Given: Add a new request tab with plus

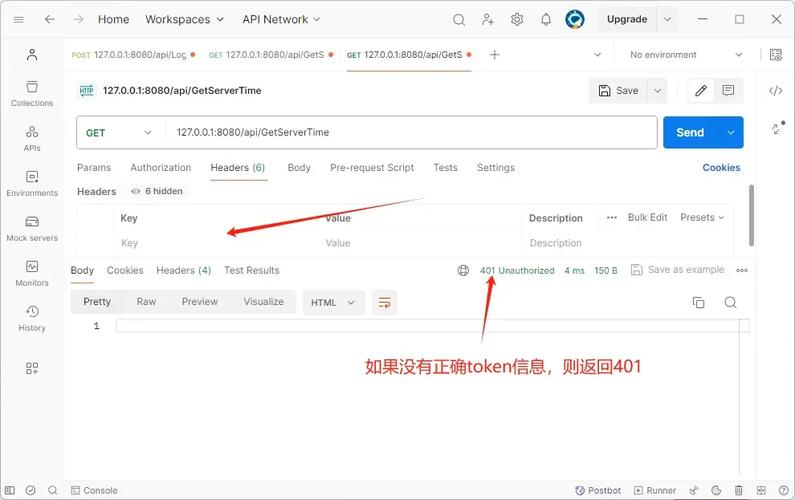Looking at the screenshot, I should click(494, 55).
